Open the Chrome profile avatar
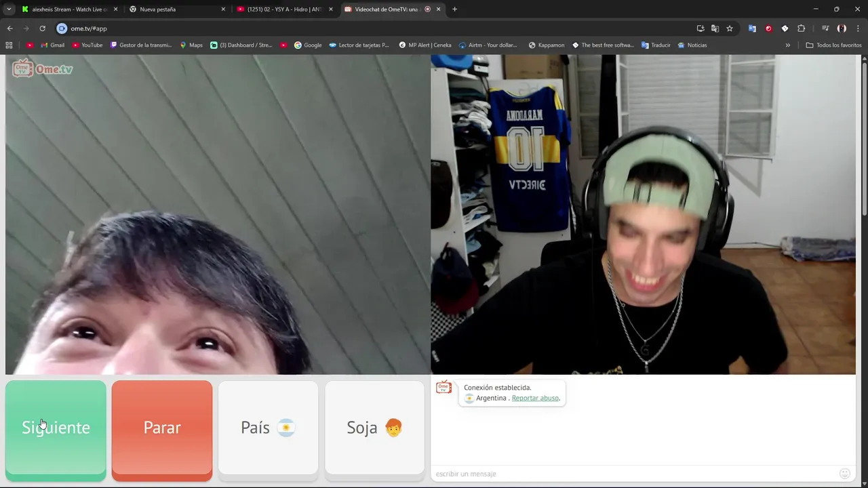The image size is (868, 488). (x=842, y=28)
